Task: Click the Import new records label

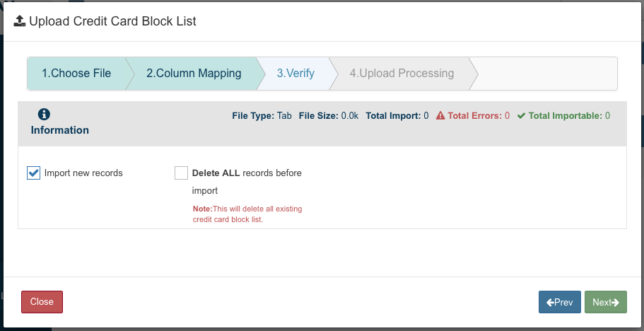Action: click(x=83, y=173)
